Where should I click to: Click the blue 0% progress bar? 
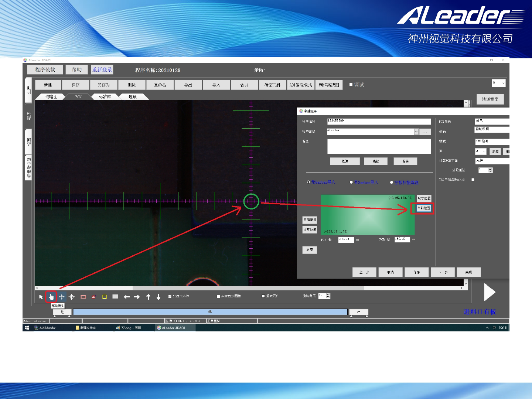210,312
